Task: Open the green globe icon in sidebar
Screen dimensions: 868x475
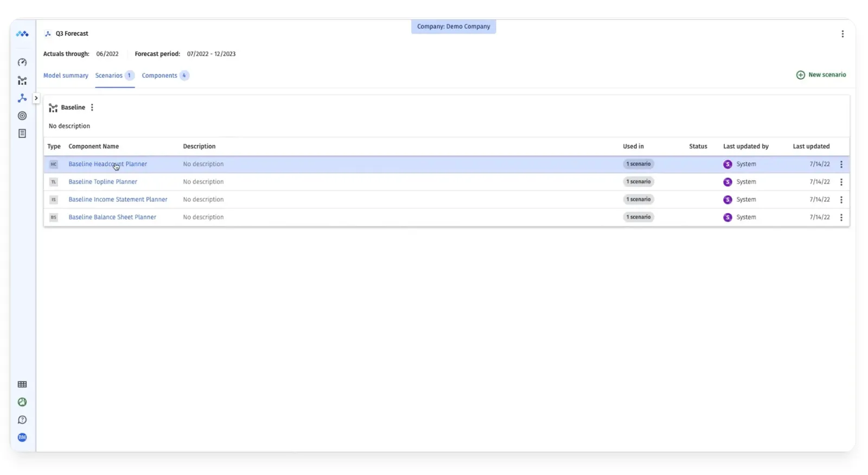Action: click(x=22, y=402)
